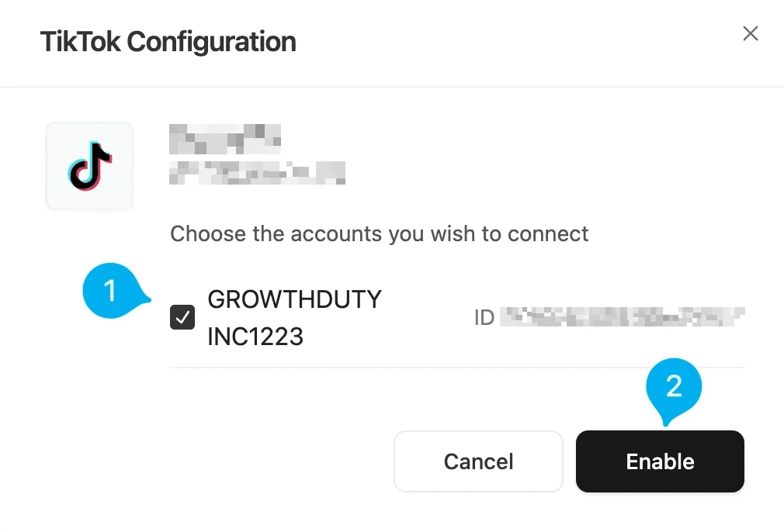Image resolution: width=784 pixels, height=532 pixels.
Task: Click the 'Choose the accounts' instruction text
Action: tap(380, 233)
